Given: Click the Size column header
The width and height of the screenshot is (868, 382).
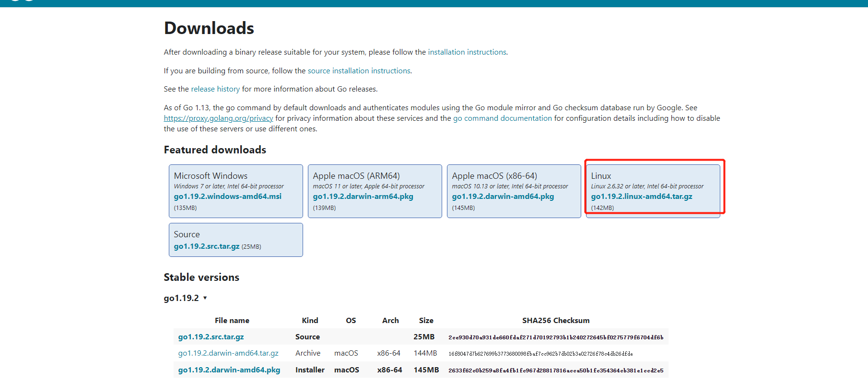Looking at the screenshot, I should click(426, 320).
